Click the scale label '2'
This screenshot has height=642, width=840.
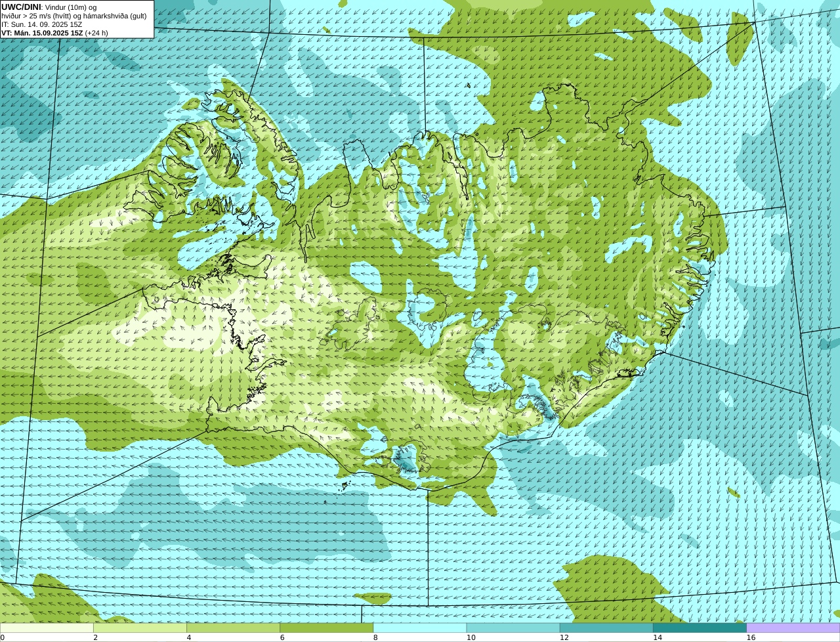pyautogui.click(x=95, y=637)
